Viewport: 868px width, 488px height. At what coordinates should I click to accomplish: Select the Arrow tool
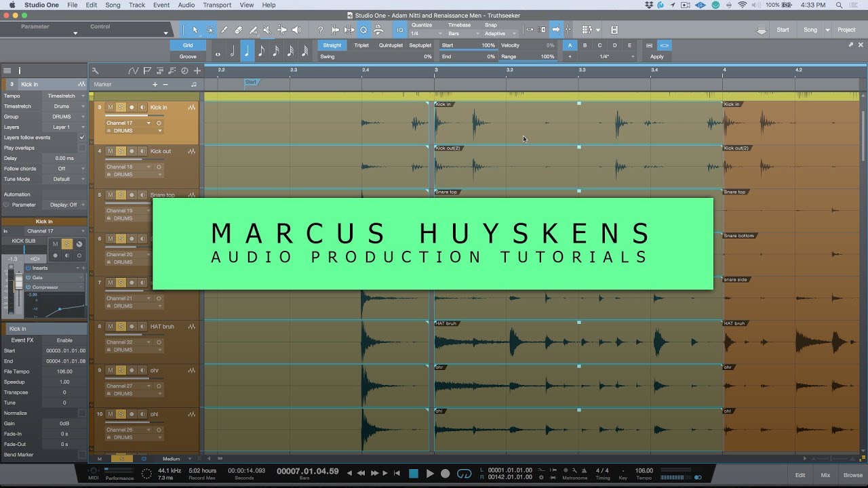(195, 30)
